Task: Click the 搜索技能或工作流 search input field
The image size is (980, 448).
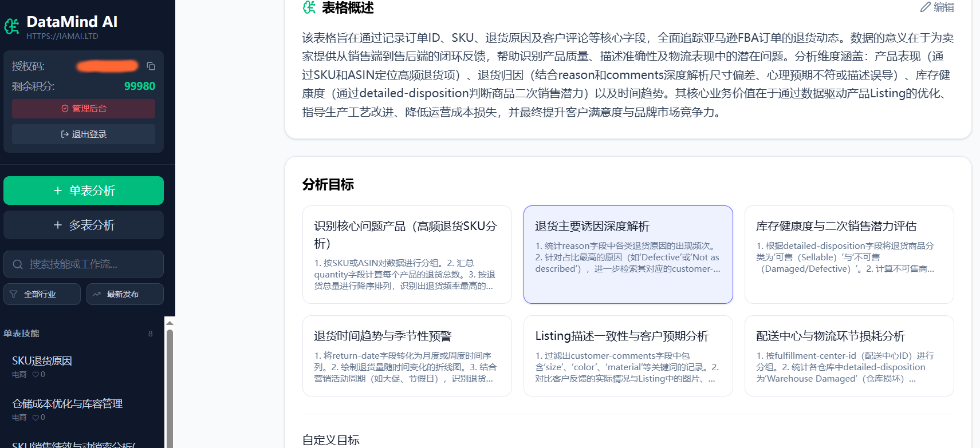Action: click(x=92, y=264)
